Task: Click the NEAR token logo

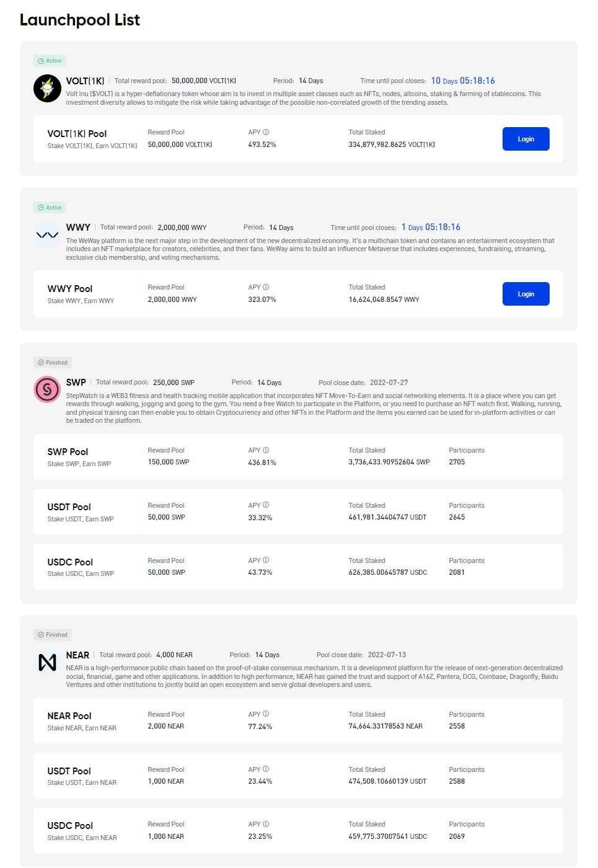Action: (47, 662)
